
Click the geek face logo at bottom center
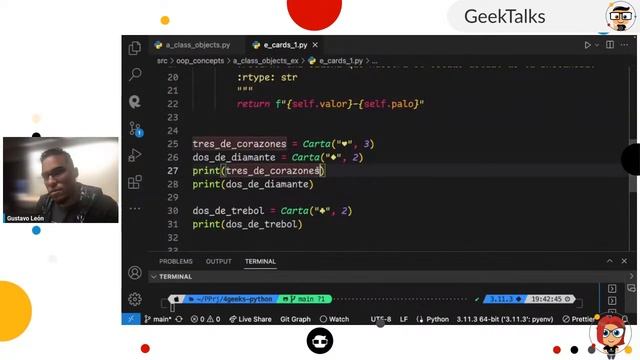pos(320,341)
